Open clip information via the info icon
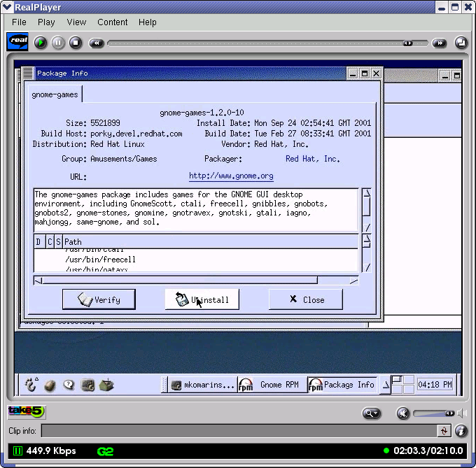 (461, 431)
